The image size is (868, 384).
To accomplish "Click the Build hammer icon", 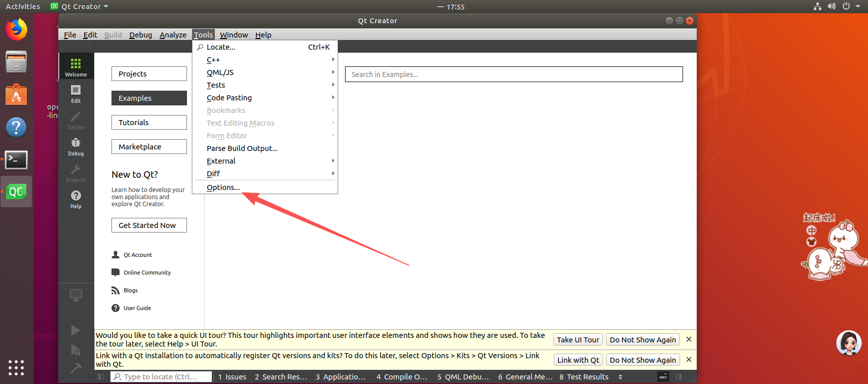I will [76, 368].
